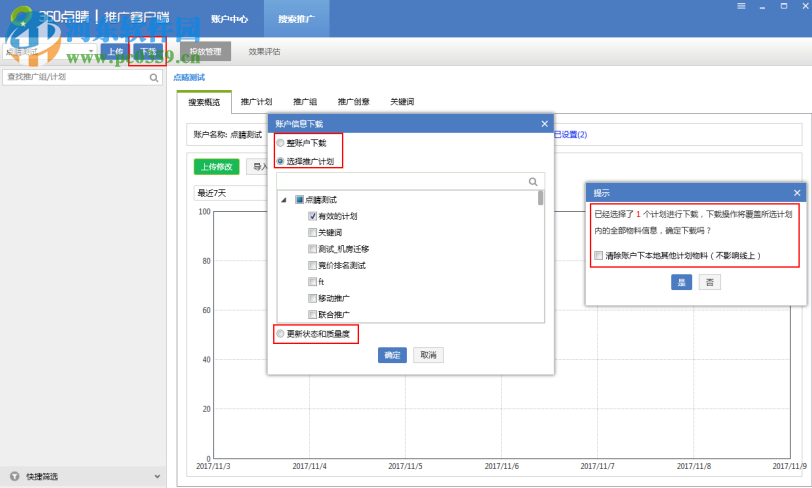812x488 pixels.
Task: Click the search magnifier in the left sidebar
Action: pyautogui.click(x=154, y=78)
